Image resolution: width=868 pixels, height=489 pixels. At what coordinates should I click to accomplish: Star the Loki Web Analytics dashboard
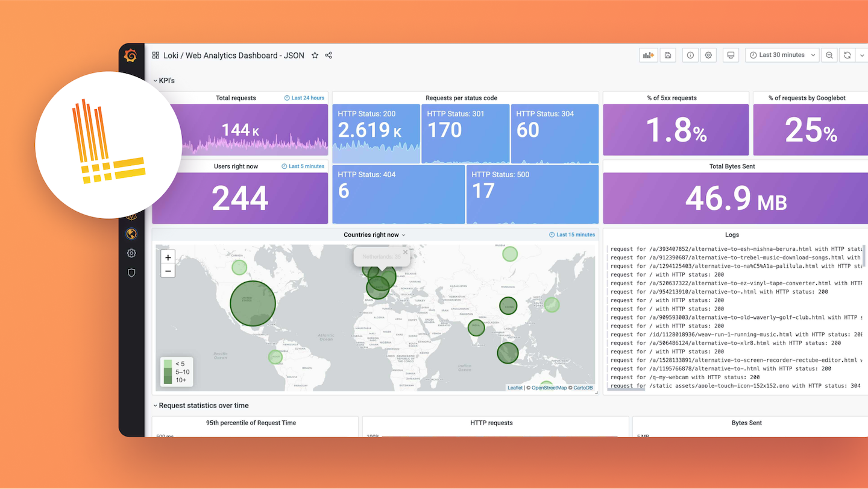tap(315, 55)
